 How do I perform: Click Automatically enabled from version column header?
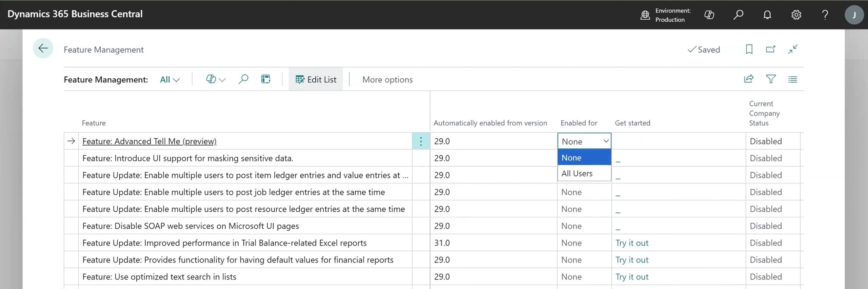click(490, 123)
